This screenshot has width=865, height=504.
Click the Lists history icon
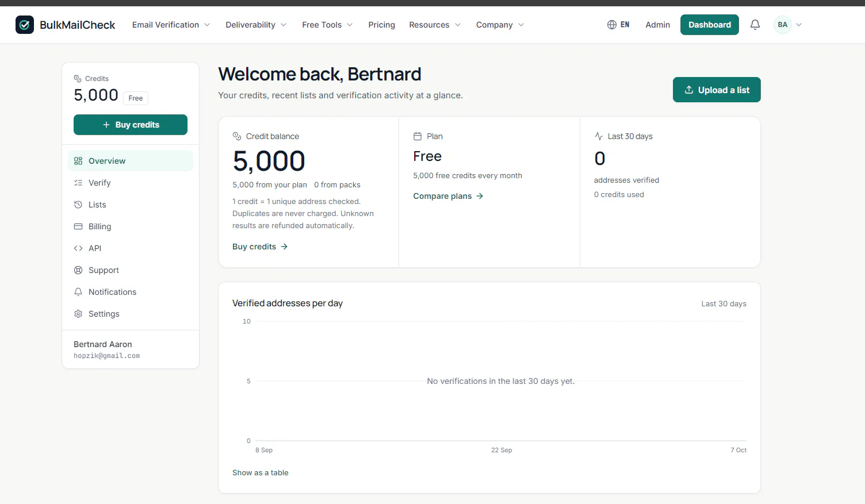tap(78, 205)
